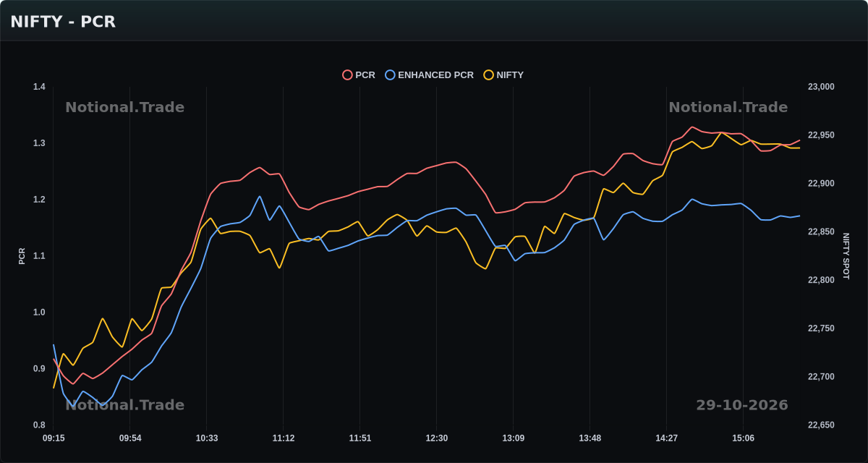Click the 15:06 time label
Screen dimensions: 868x463
(744, 438)
